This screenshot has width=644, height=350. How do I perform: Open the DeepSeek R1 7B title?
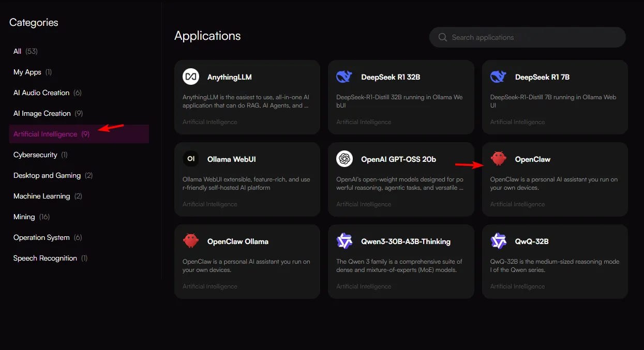click(x=542, y=77)
